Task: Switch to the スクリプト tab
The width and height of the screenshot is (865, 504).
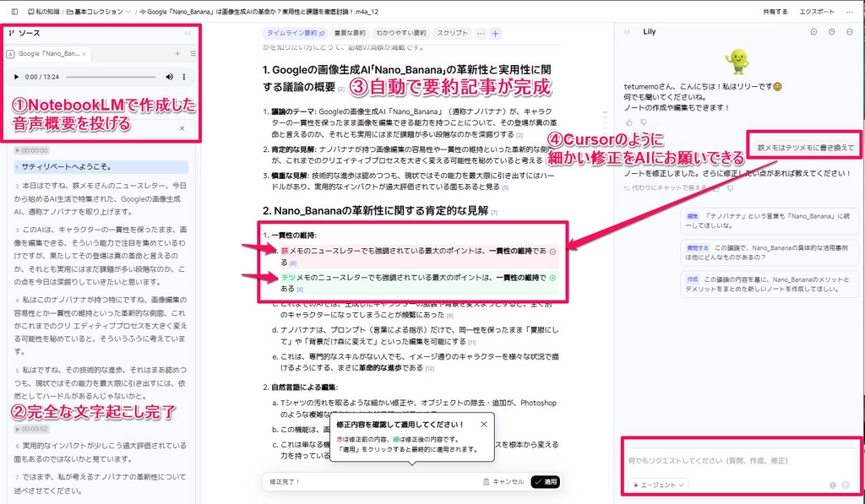Action: [x=452, y=31]
